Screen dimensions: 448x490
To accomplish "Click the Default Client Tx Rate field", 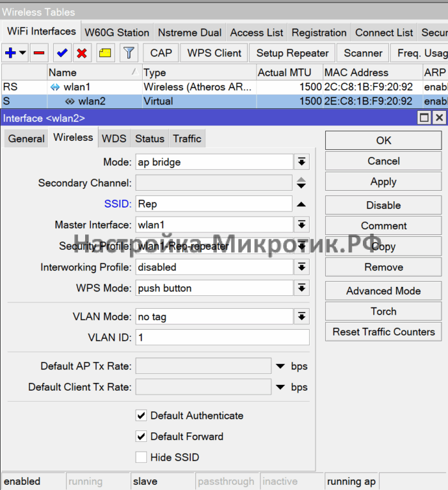I will (x=204, y=387).
